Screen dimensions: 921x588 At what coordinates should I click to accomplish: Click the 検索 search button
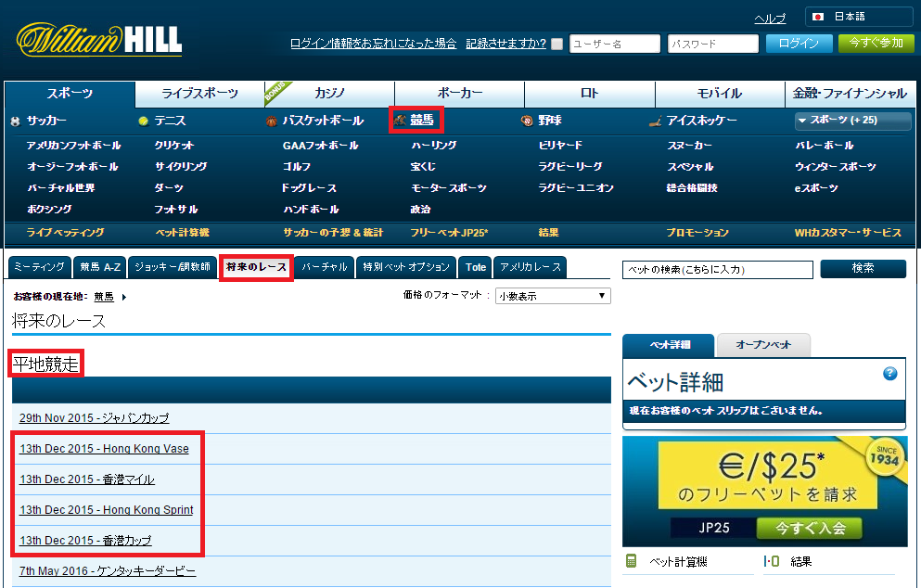(x=863, y=268)
